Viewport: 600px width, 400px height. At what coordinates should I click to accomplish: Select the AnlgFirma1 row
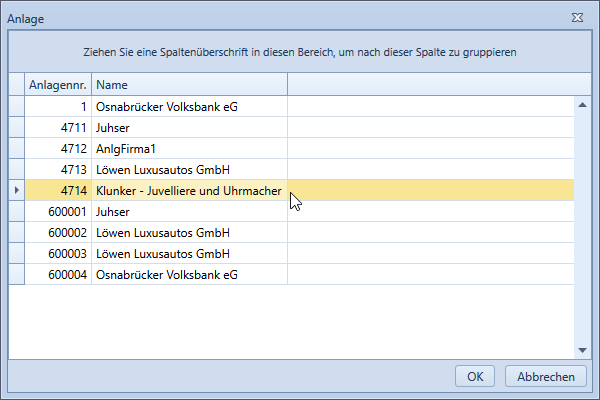[299, 149]
